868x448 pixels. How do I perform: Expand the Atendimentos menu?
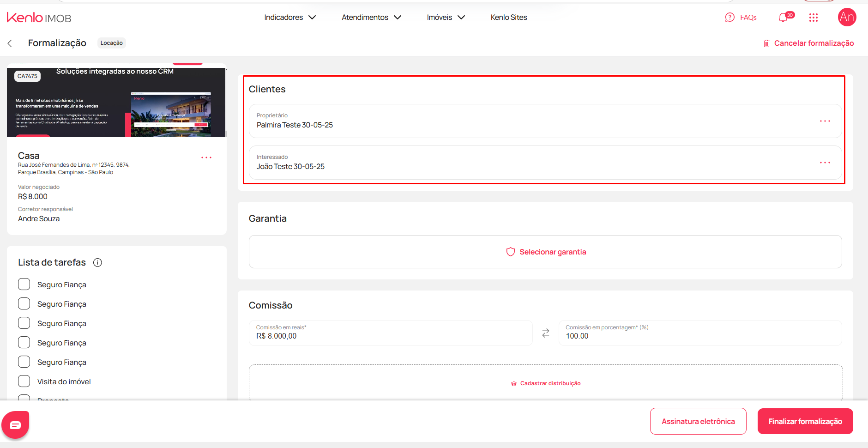coord(371,18)
